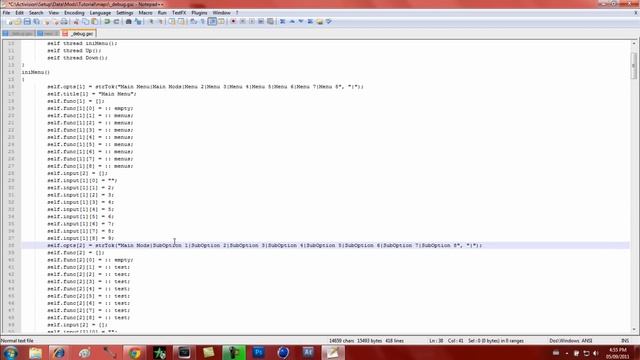Open the TextFX menu
This screenshot has height=360, width=640.
[x=179, y=13]
